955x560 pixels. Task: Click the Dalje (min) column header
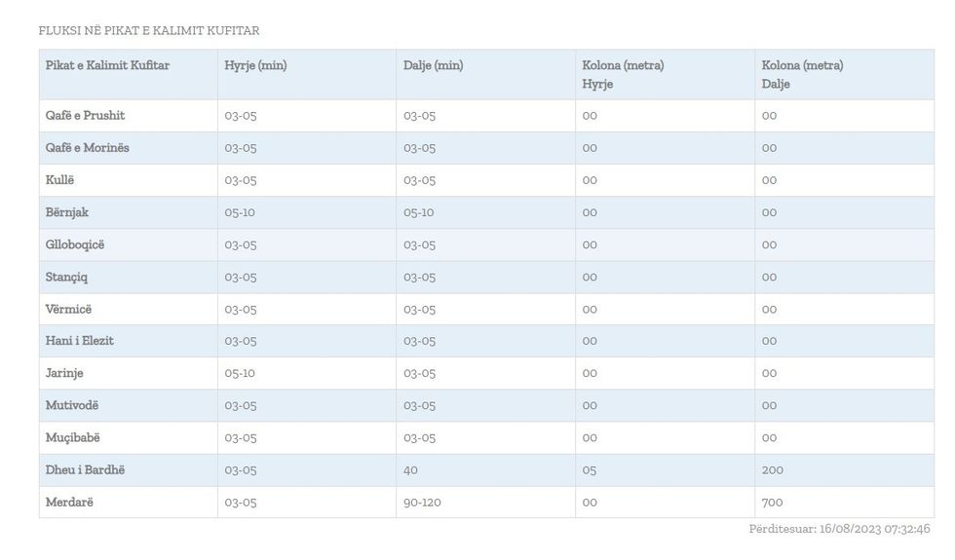coord(434,66)
